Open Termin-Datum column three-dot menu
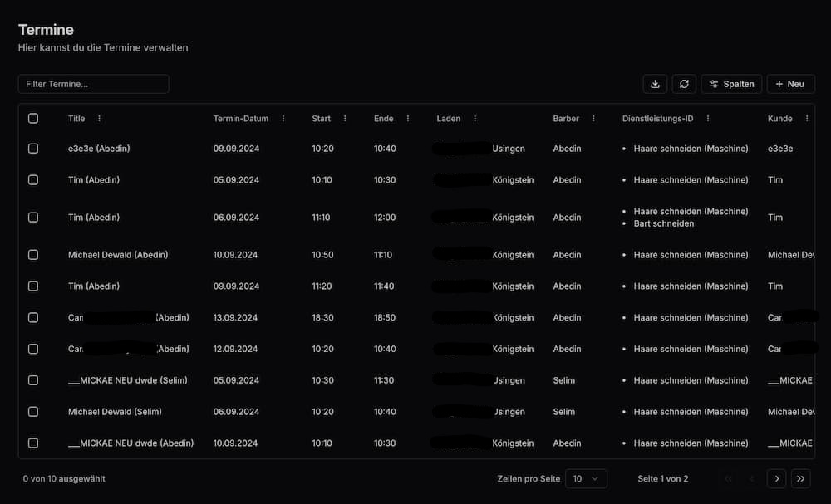 [x=283, y=119]
